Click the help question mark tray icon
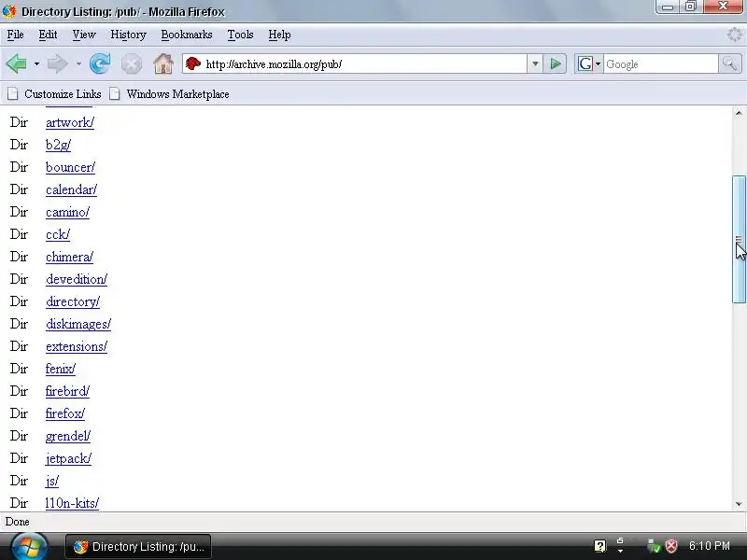This screenshot has width=747, height=560. (600, 546)
